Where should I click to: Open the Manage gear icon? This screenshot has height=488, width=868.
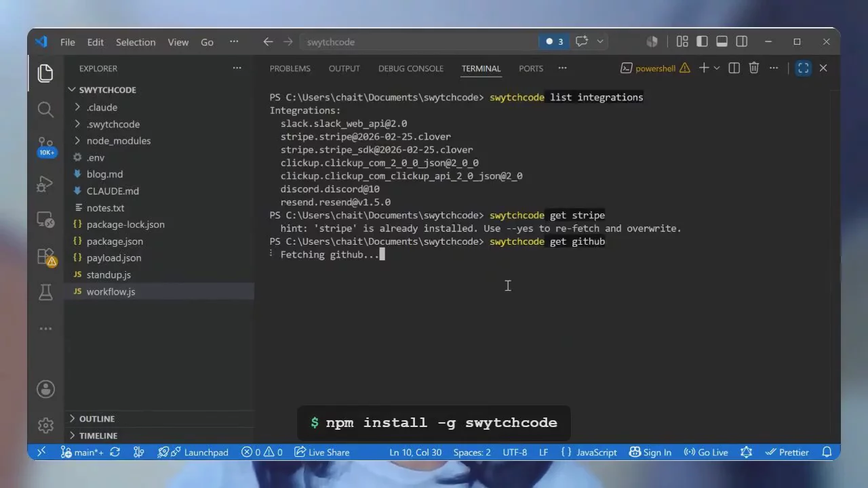[45, 425]
